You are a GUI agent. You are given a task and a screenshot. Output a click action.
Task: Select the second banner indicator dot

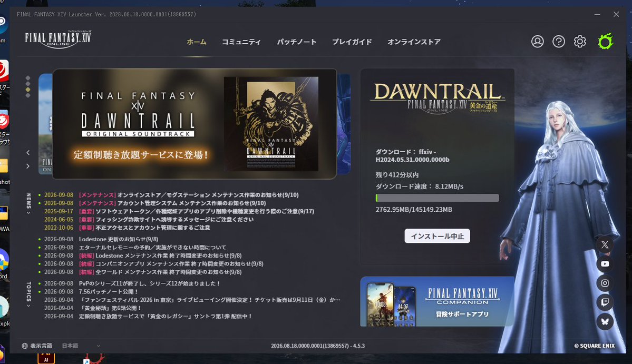(x=28, y=84)
